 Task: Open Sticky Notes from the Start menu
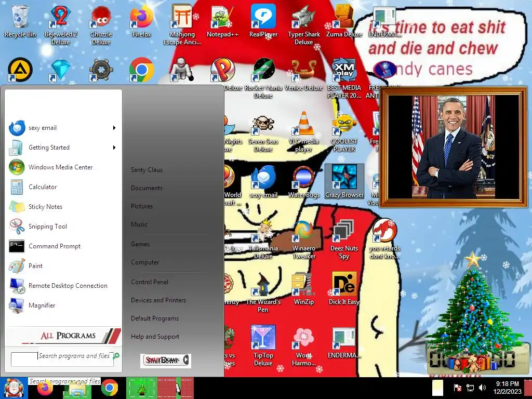tap(63, 207)
